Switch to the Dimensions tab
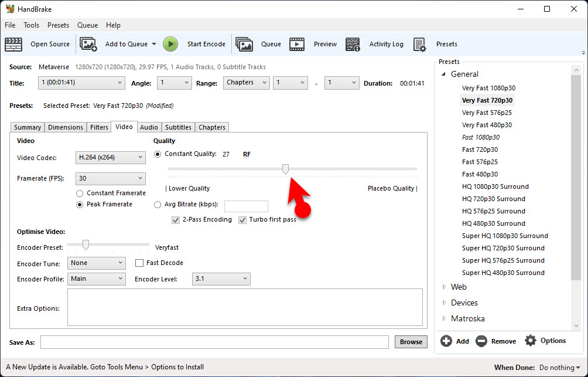The image size is (588, 377). pyautogui.click(x=66, y=127)
